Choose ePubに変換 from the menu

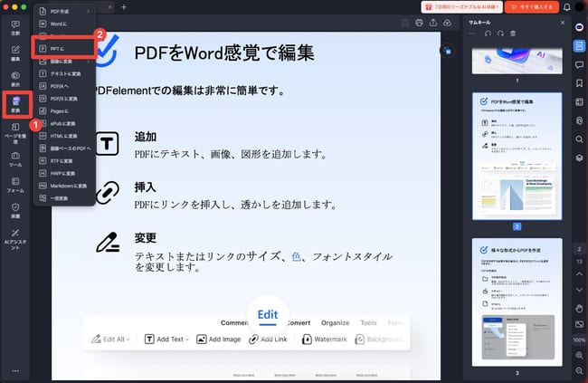pos(65,123)
